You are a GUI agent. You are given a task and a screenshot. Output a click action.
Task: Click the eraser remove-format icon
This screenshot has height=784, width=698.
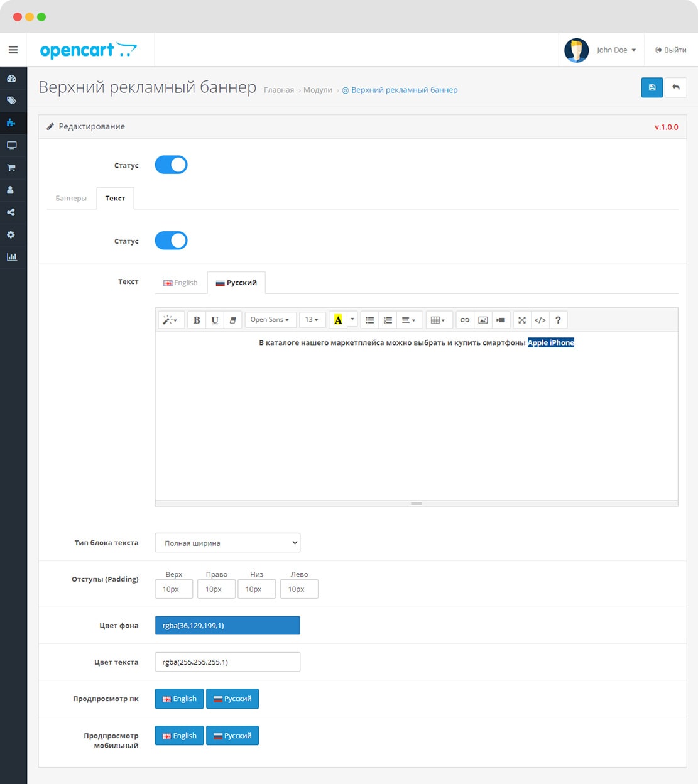(232, 320)
